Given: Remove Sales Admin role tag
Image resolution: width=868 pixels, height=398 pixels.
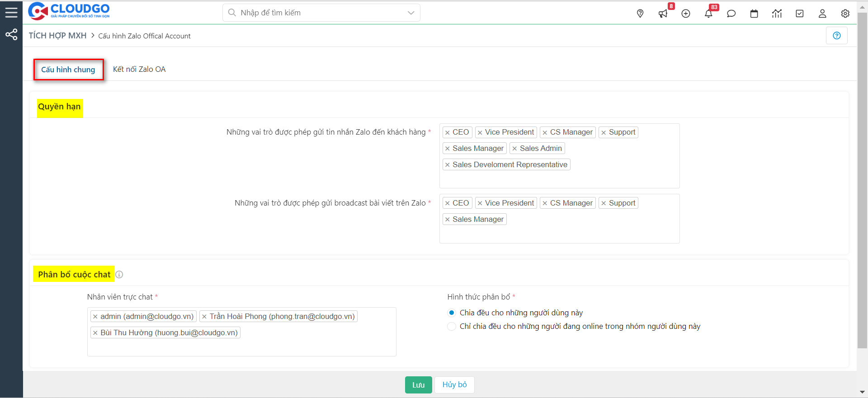Looking at the screenshot, I should (x=514, y=149).
